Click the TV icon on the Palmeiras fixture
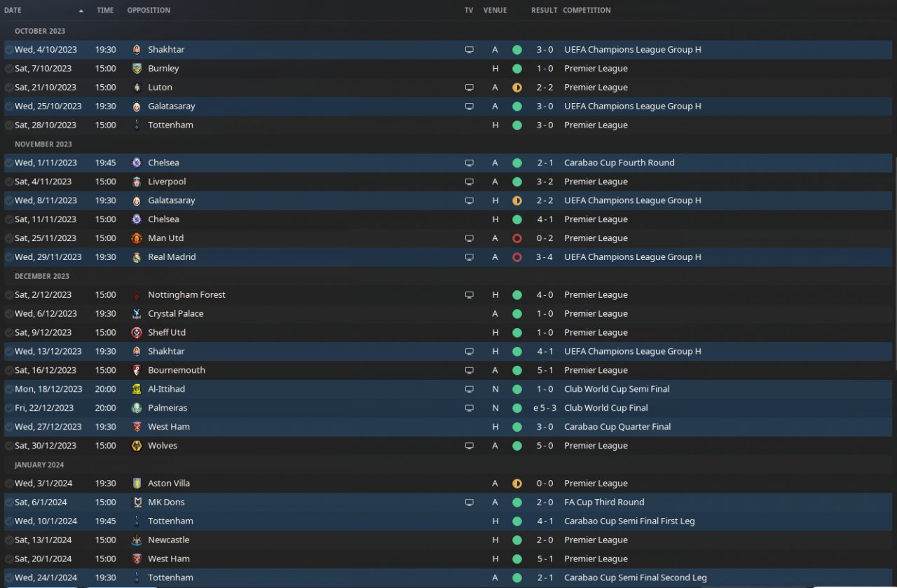 click(470, 408)
